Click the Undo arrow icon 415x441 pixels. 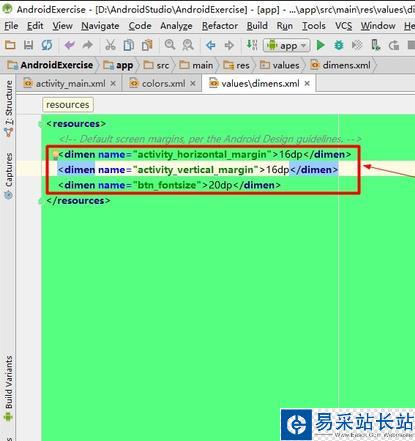pos(69,45)
